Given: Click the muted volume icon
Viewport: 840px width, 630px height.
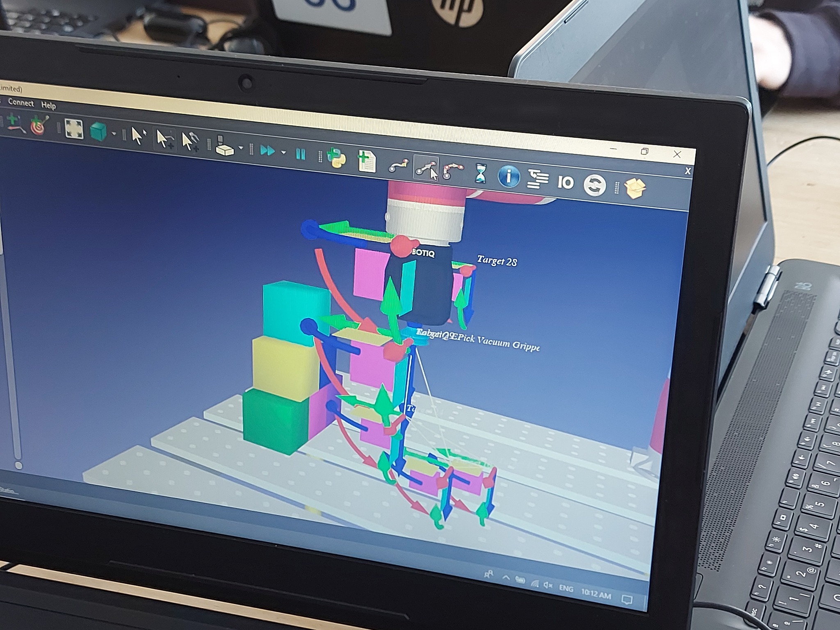Looking at the screenshot, I should [548, 585].
